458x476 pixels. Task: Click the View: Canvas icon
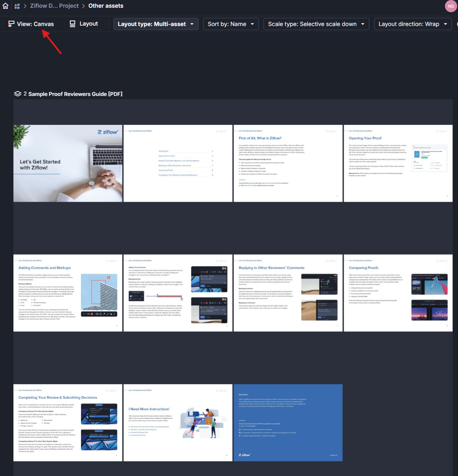tap(11, 24)
